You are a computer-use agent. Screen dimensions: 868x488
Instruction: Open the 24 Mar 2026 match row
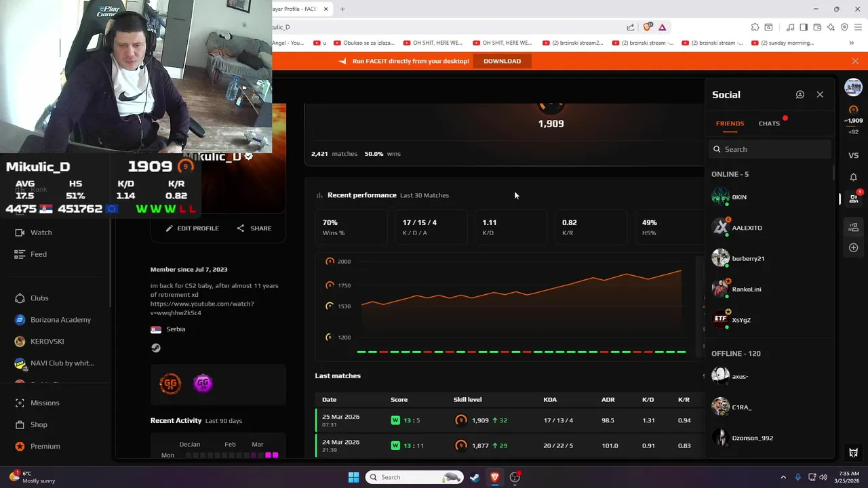coord(509,445)
